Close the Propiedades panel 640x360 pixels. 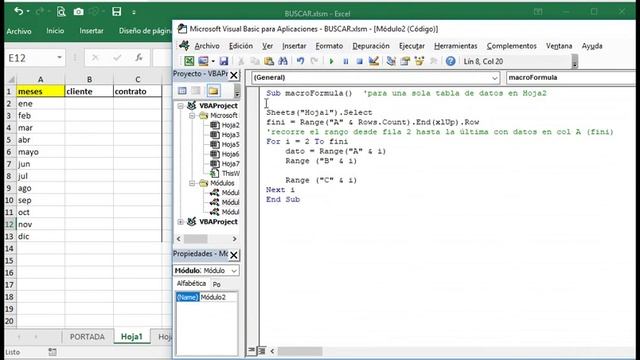pos(233,255)
